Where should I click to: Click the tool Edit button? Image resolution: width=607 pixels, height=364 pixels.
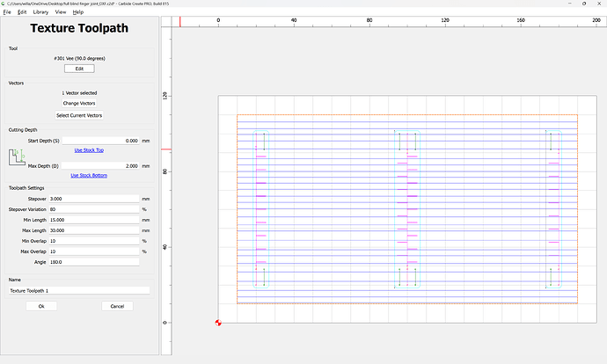(79, 69)
